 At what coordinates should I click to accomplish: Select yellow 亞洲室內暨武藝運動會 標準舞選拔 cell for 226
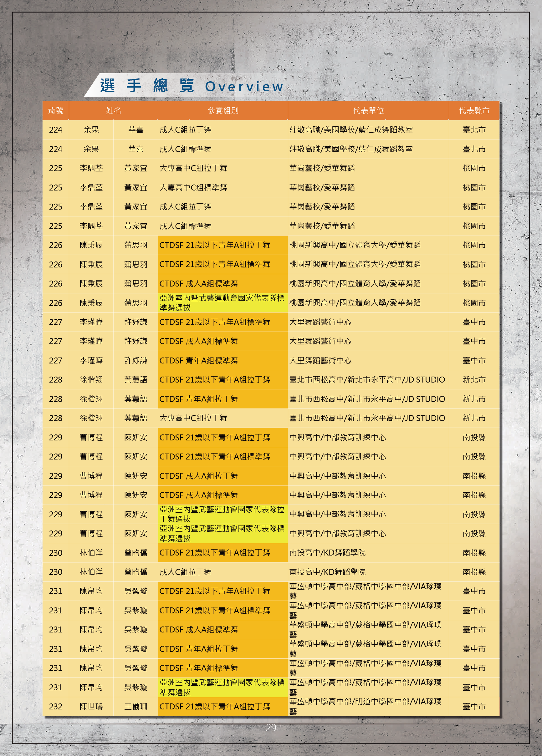(x=223, y=303)
